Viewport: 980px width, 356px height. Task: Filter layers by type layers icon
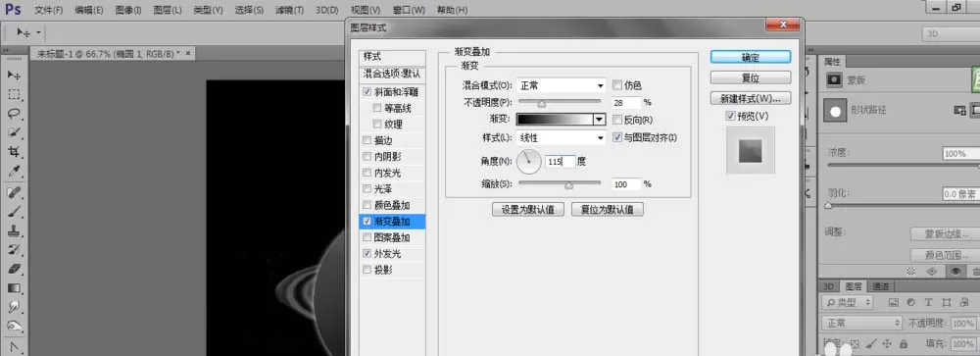(929, 302)
